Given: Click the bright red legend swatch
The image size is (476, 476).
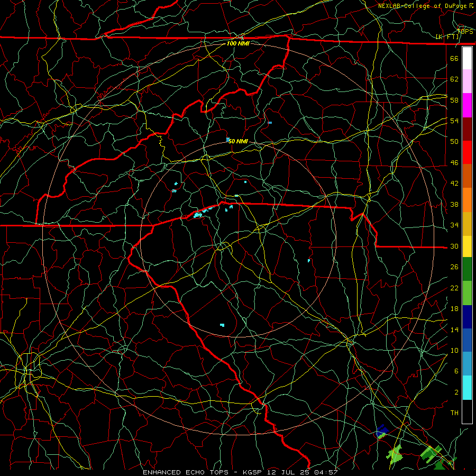Looking at the screenshot, I should tap(467, 152).
